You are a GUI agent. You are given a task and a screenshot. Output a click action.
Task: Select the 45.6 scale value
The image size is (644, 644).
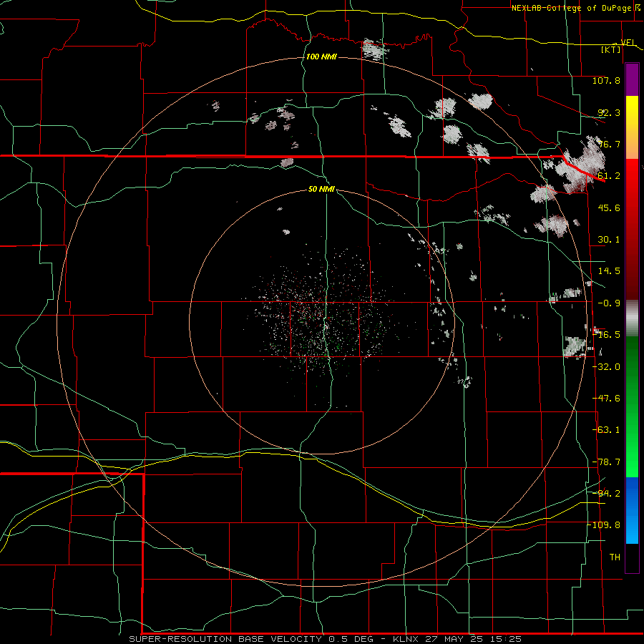click(x=609, y=208)
